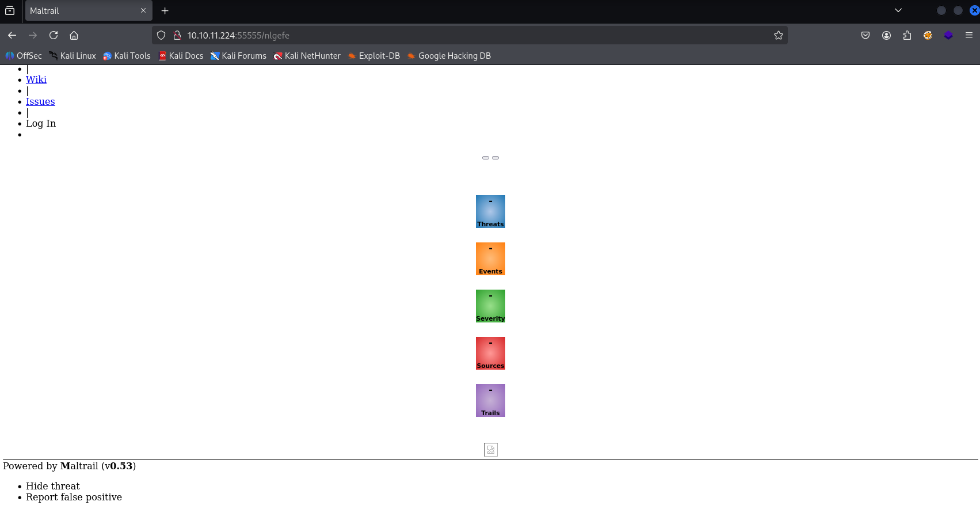
Task: Open the Issues link
Action: click(40, 101)
